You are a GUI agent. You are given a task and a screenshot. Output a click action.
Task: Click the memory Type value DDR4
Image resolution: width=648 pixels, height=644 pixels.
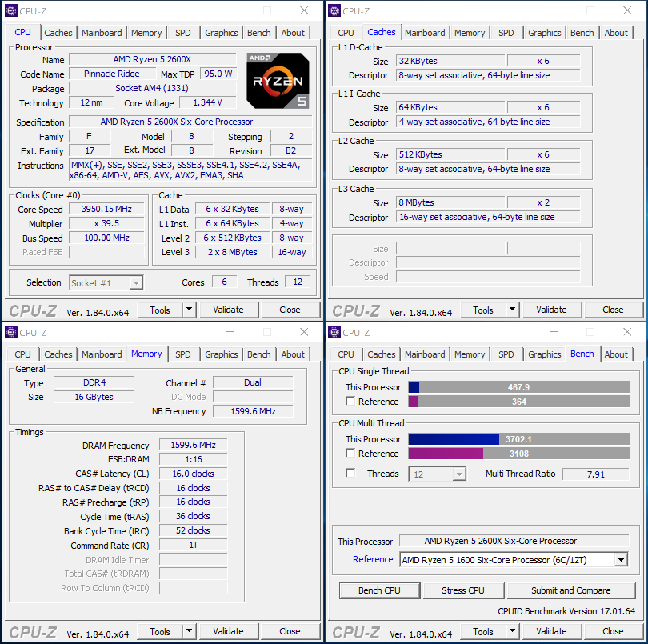[94, 382]
